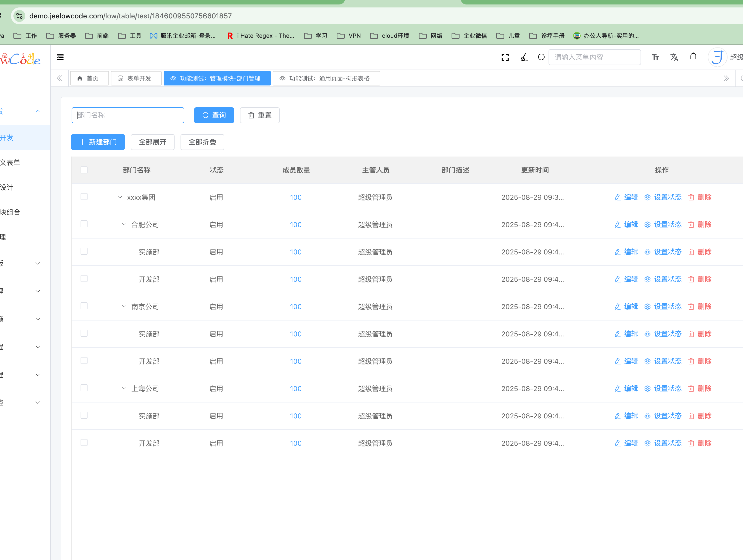This screenshot has height=560, width=743.
Task: Check the last 开发部 row checkbox under 上海公司
Action: pos(84,442)
